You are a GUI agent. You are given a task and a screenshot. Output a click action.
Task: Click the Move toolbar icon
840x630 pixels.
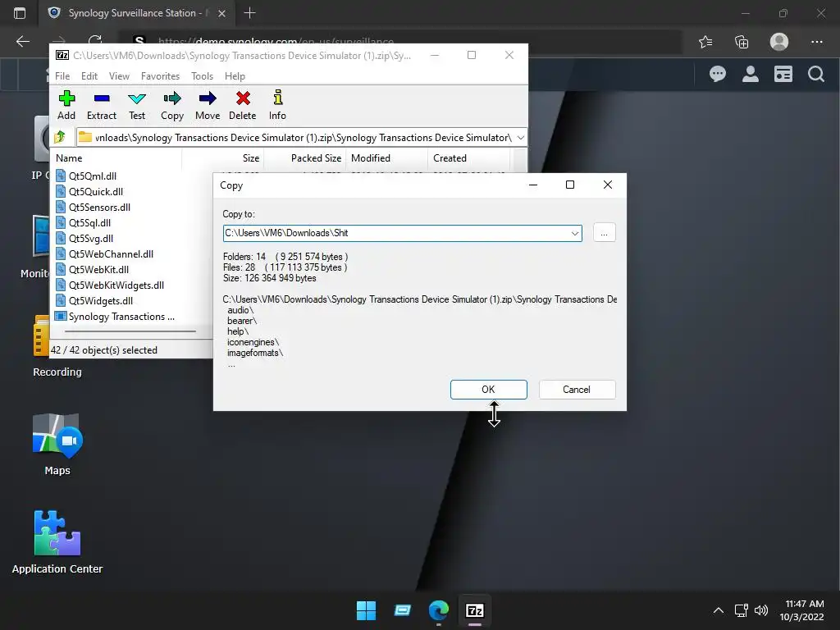point(208,106)
